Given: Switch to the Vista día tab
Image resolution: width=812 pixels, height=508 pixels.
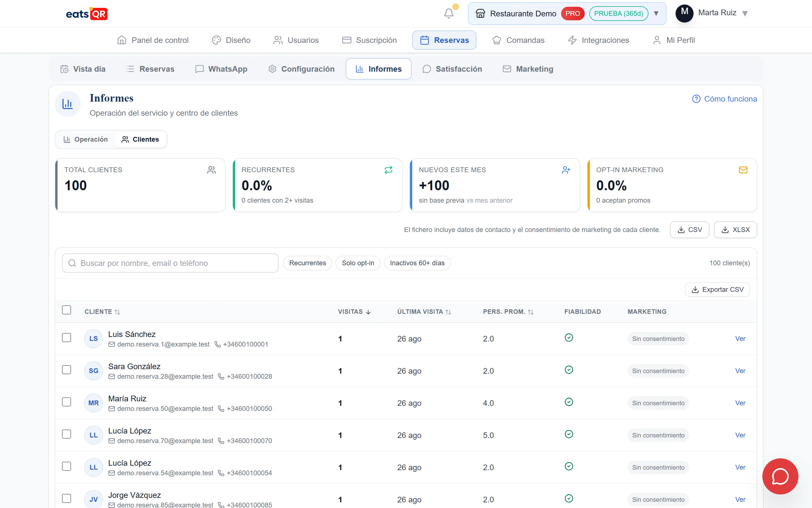Looking at the screenshot, I should pyautogui.click(x=83, y=69).
